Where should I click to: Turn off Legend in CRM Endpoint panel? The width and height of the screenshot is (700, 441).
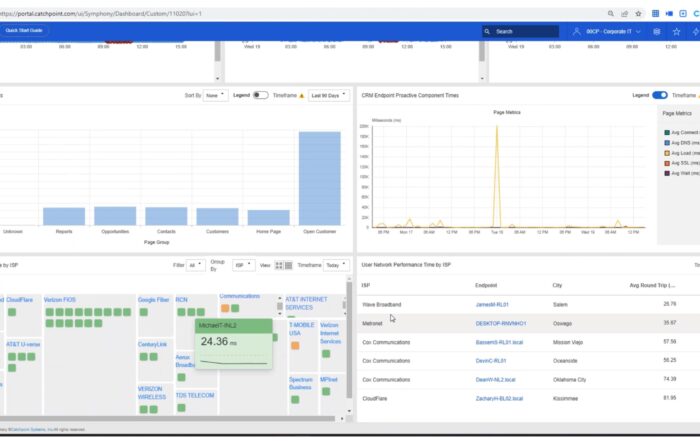point(660,95)
